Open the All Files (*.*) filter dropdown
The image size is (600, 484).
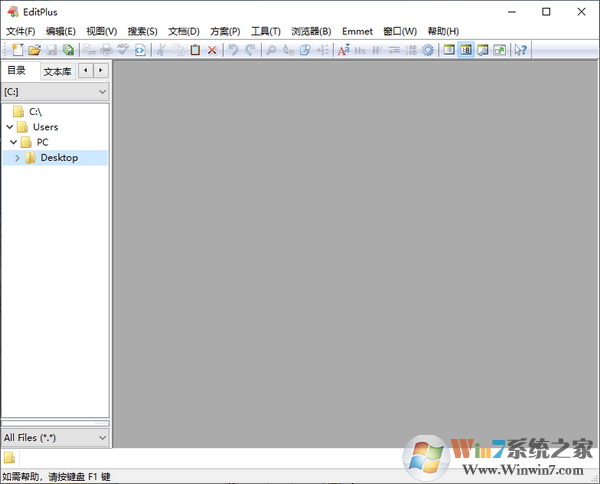pyautogui.click(x=55, y=438)
